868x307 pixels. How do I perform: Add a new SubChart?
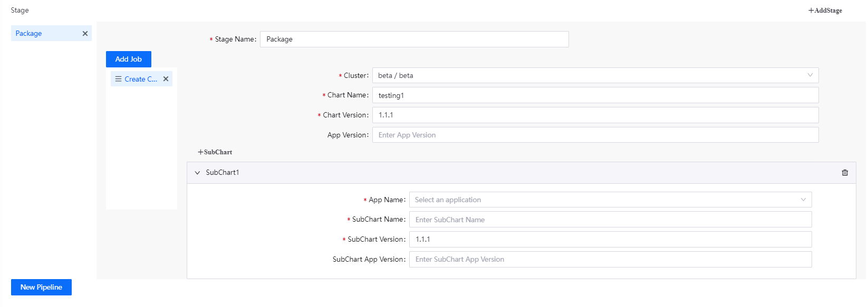pyautogui.click(x=215, y=152)
